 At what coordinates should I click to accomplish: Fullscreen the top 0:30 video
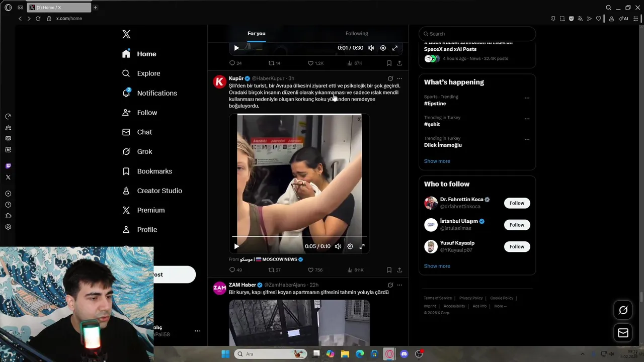[x=395, y=48]
